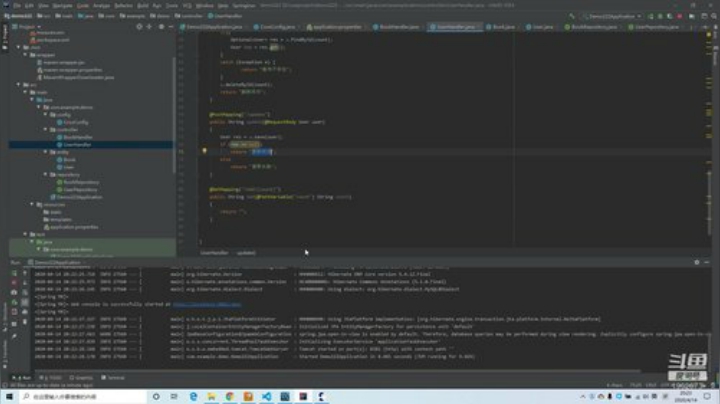Click the Run with Coverage icon in toolbar

[x=669, y=16]
